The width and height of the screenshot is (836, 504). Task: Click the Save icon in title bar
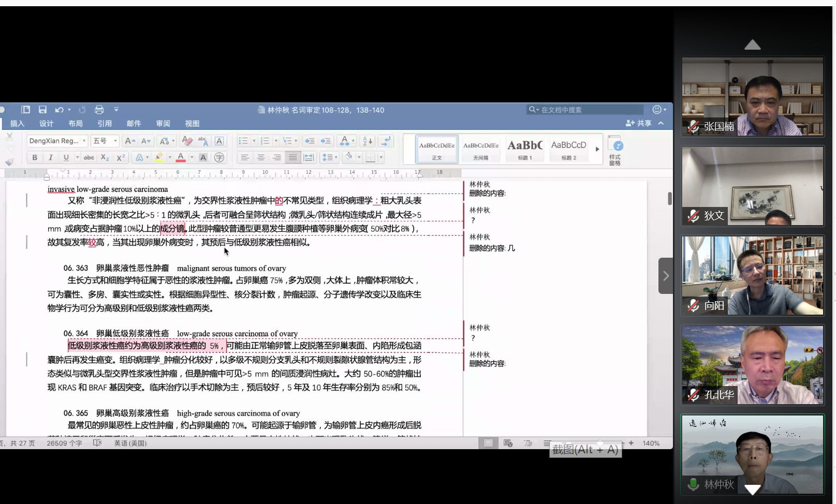pos(42,110)
